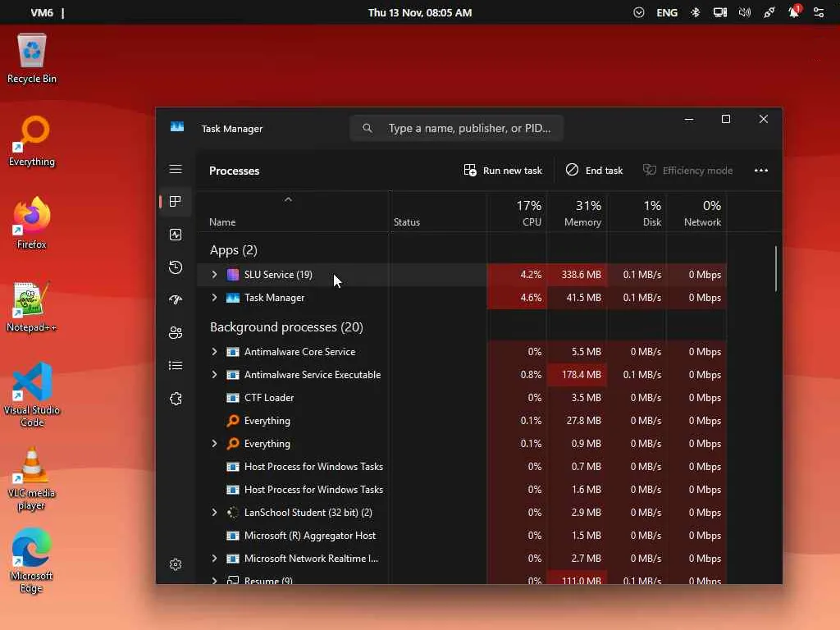This screenshot has width=840, height=630.
Task: Open Task Manager settings gear
Action: coord(176,564)
